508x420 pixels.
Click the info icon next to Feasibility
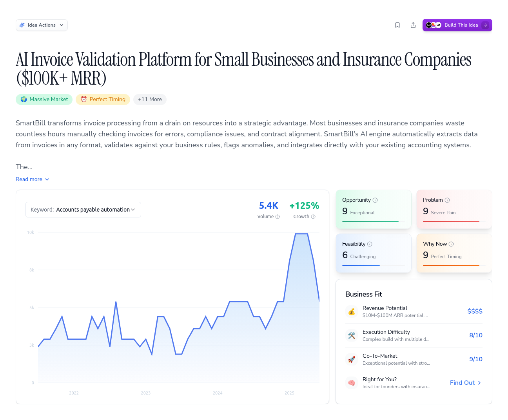point(370,244)
